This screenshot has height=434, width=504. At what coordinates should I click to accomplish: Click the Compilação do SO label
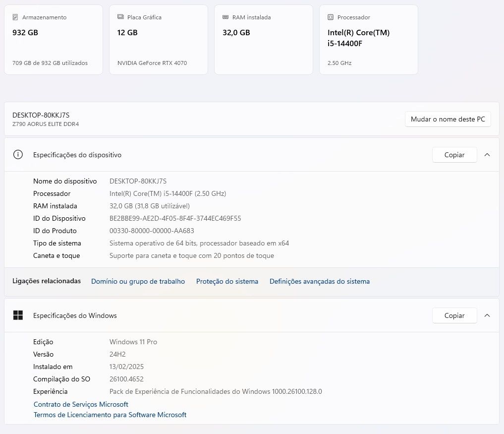point(61,379)
